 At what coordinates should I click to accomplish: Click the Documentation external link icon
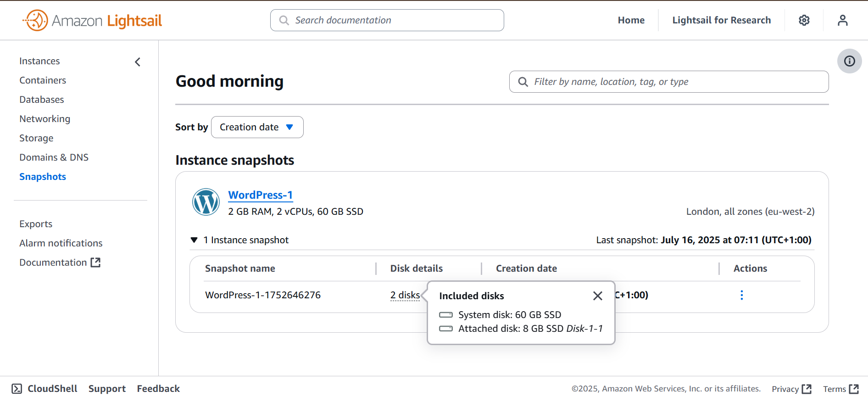(95, 262)
